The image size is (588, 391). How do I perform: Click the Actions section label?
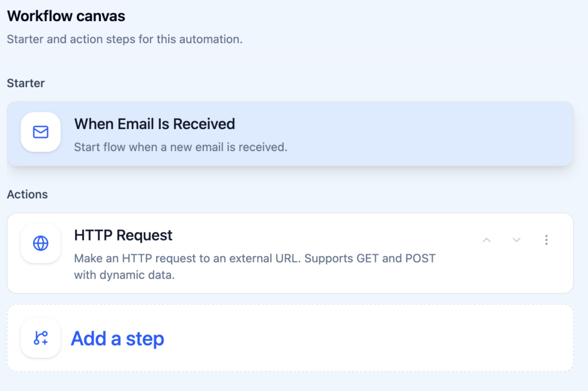tap(28, 195)
